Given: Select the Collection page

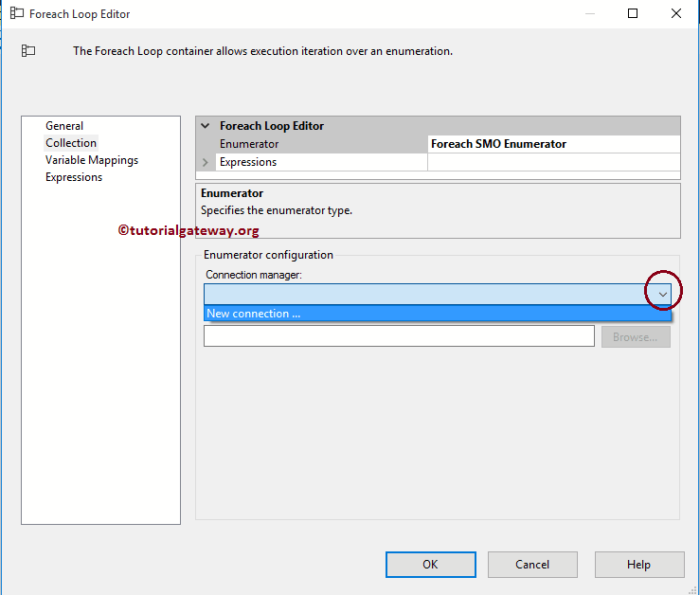Looking at the screenshot, I should [x=71, y=143].
